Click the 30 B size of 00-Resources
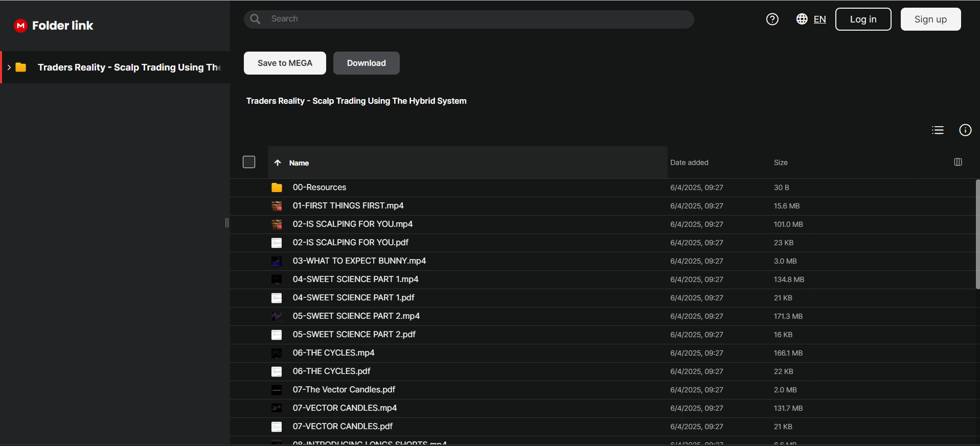The image size is (980, 446). pos(782,187)
